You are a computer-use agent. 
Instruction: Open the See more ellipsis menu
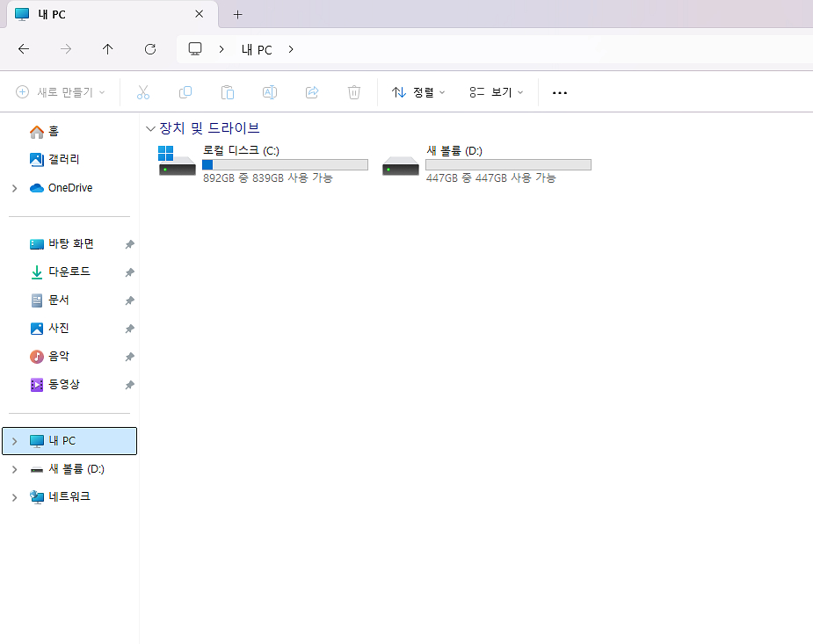click(560, 92)
